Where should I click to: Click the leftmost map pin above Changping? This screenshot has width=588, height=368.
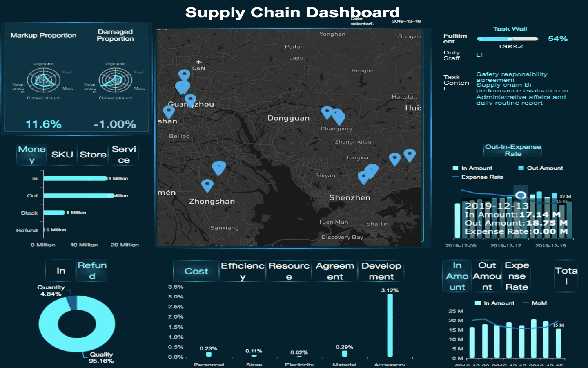coord(327,112)
